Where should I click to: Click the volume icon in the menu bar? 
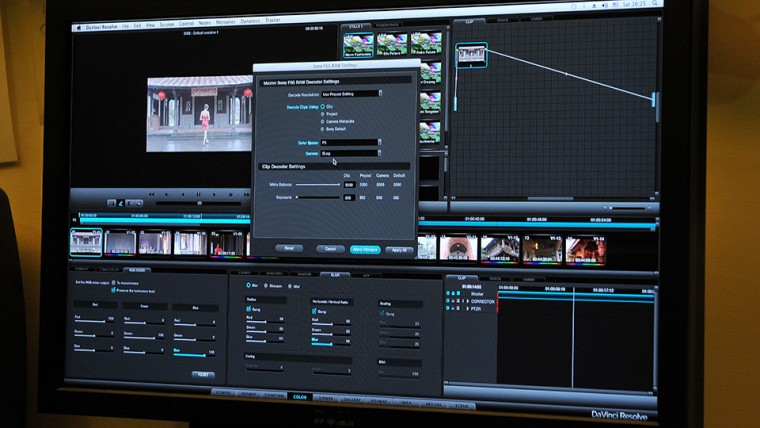click(x=605, y=5)
